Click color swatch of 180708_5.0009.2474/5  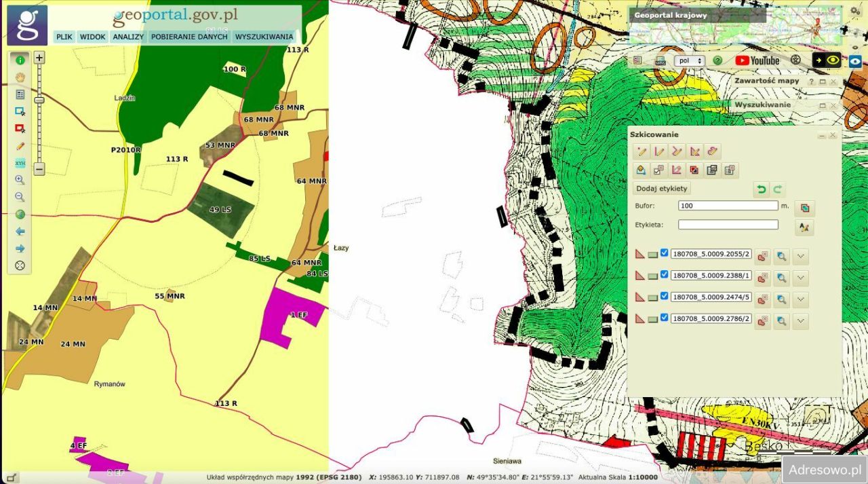click(653, 297)
